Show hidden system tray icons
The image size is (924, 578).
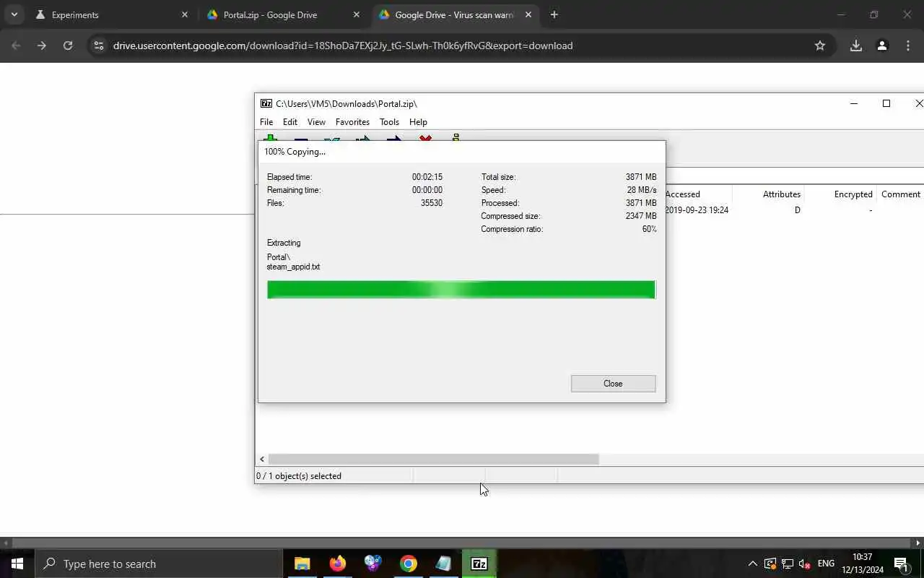(x=753, y=564)
